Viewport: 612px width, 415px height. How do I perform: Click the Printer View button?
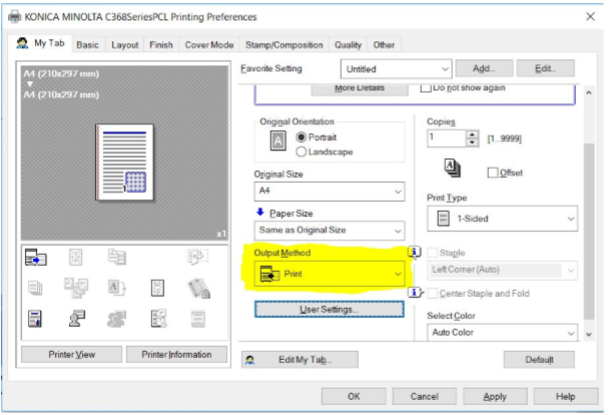(71, 354)
